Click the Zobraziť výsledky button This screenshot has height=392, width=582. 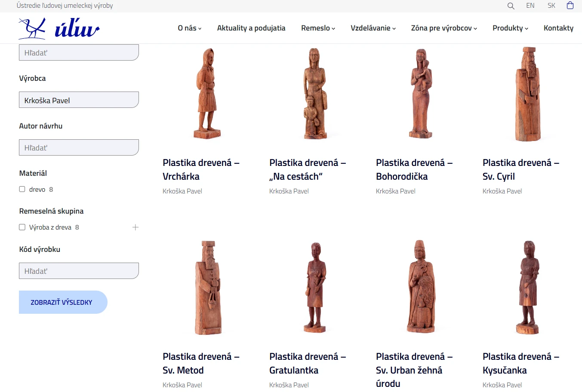click(63, 302)
